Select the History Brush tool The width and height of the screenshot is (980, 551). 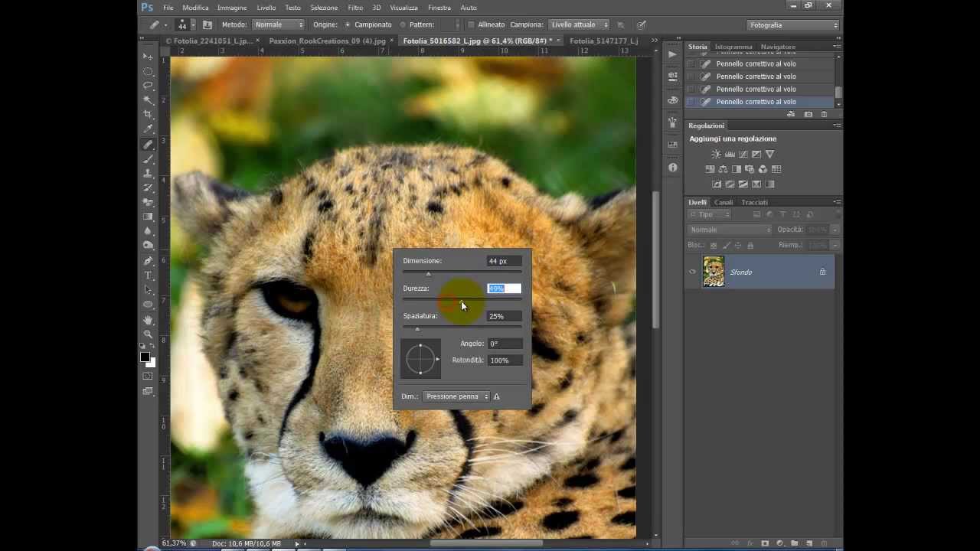coord(148,187)
